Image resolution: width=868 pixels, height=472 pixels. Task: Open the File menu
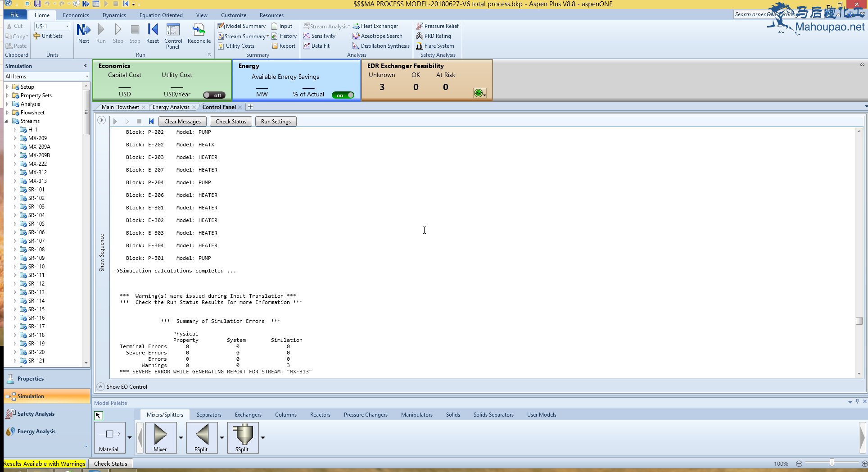[14, 15]
